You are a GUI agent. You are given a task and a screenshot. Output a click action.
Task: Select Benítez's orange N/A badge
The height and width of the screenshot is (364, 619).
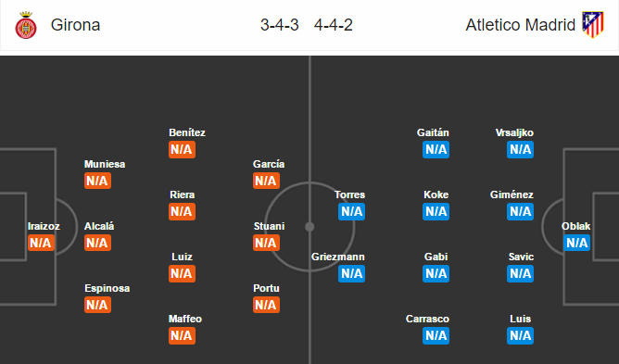pyautogui.click(x=182, y=150)
